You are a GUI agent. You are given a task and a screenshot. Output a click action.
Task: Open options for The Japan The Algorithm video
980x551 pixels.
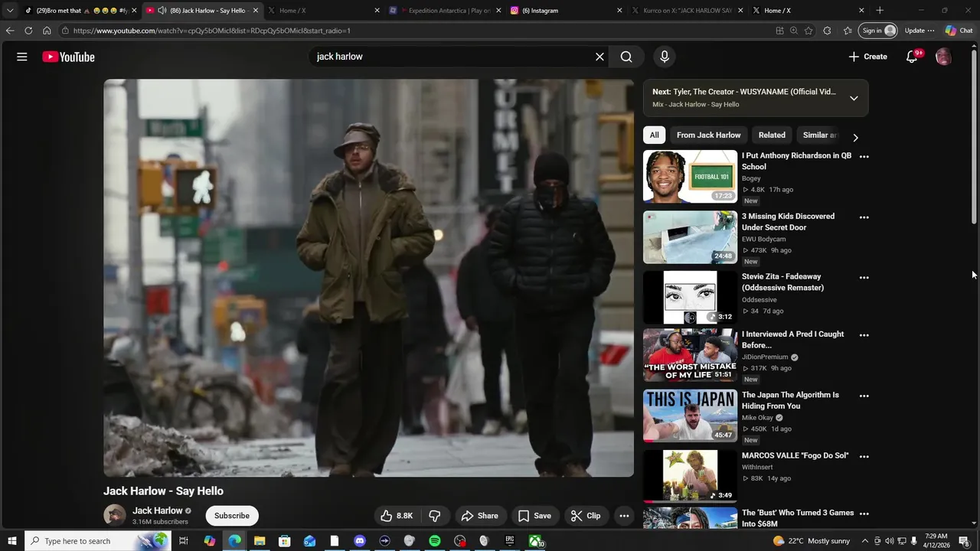click(x=864, y=396)
